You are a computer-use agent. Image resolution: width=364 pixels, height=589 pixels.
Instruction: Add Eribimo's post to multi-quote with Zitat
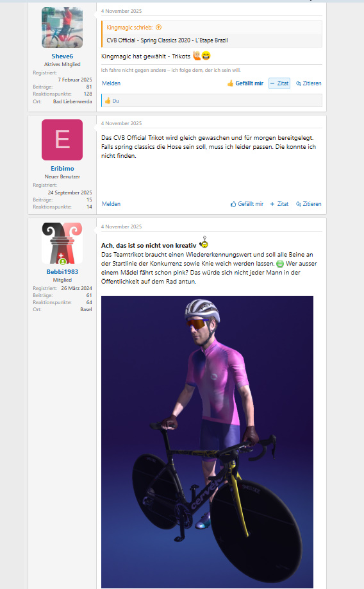[279, 204]
